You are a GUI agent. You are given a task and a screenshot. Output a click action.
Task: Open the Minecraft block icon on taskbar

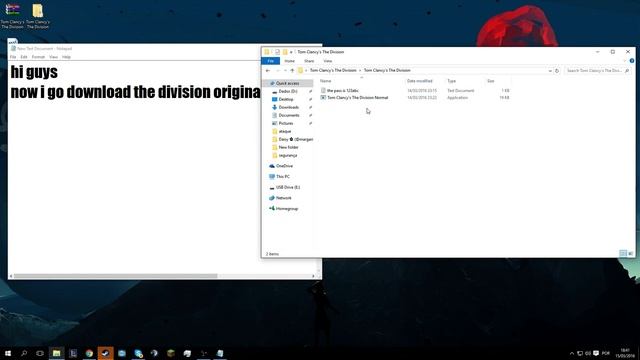171,353
